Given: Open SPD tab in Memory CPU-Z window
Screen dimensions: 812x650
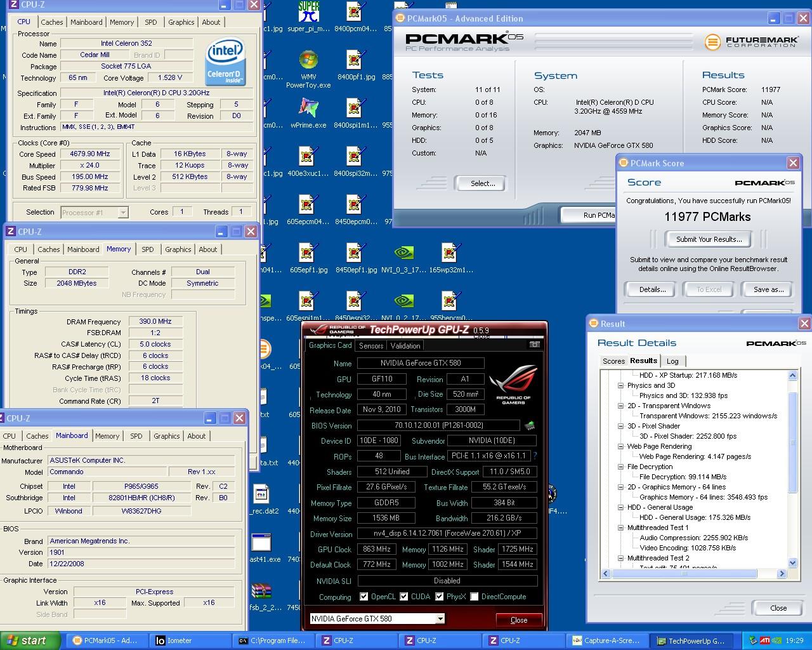Looking at the screenshot, I should point(148,249).
